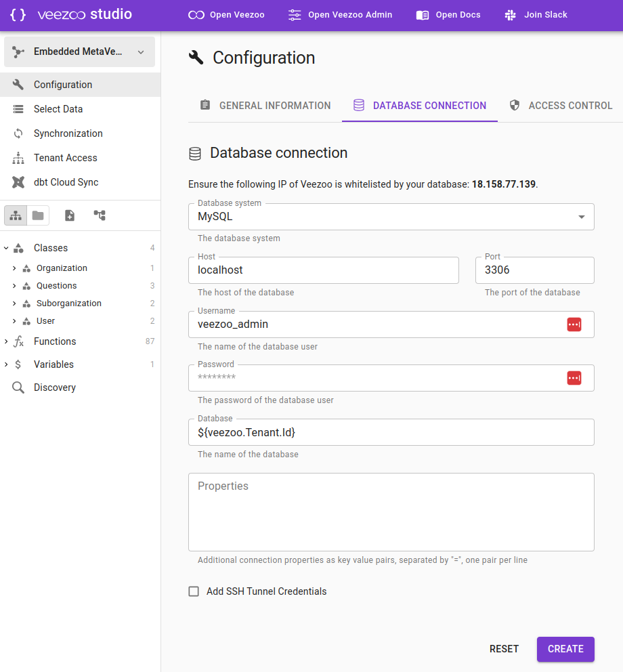The width and height of the screenshot is (623, 672).
Task: Select the Discovery item in sidebar
Action: click(80, 387)
